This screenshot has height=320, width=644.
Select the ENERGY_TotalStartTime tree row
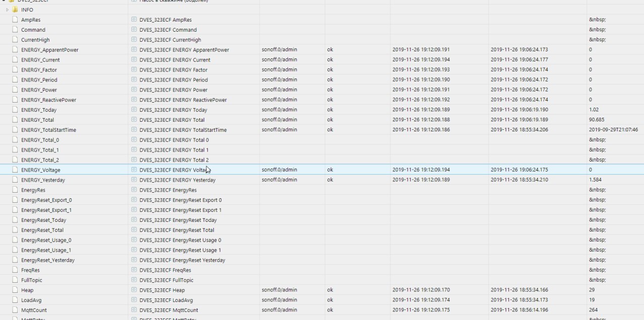322,130
